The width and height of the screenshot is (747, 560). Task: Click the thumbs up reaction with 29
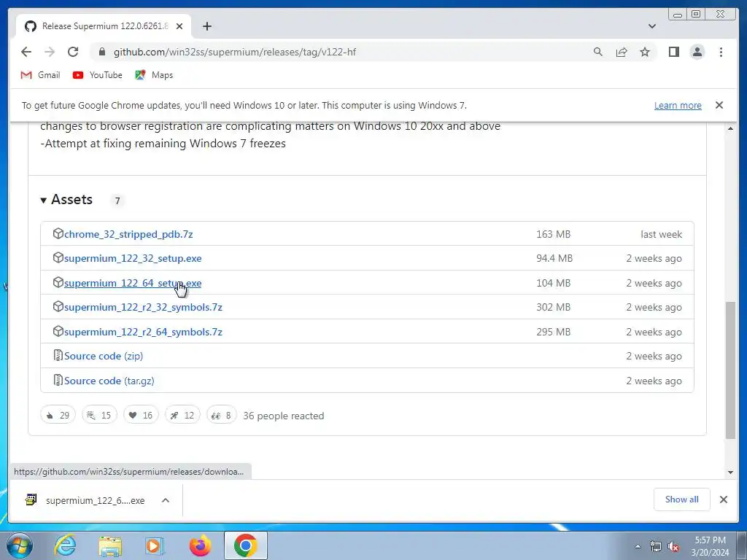[58, 415]
